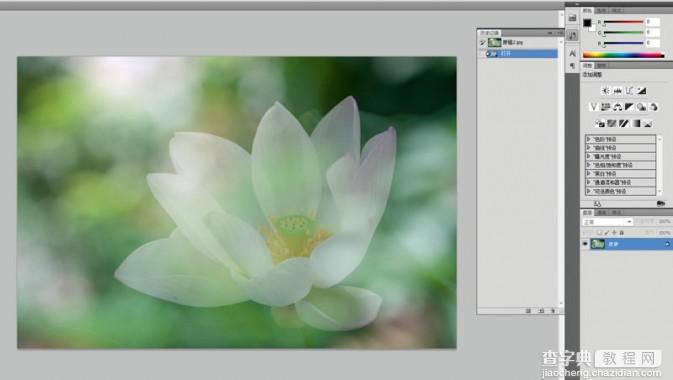Viewport: 673px width, 380px height.
Task: Open the top collapsed dock panel icon
Action: pyautogui.click(x=572, y=18)
